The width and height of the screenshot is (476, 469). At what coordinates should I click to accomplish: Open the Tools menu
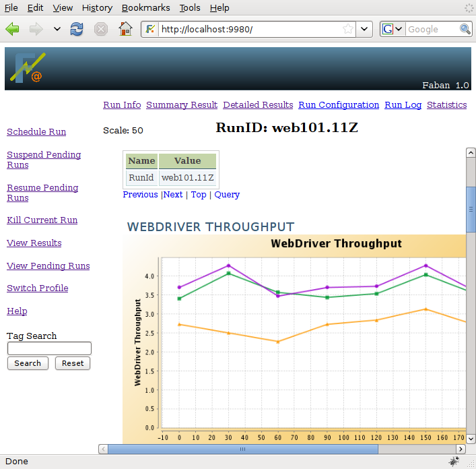(x=190, y=7)
